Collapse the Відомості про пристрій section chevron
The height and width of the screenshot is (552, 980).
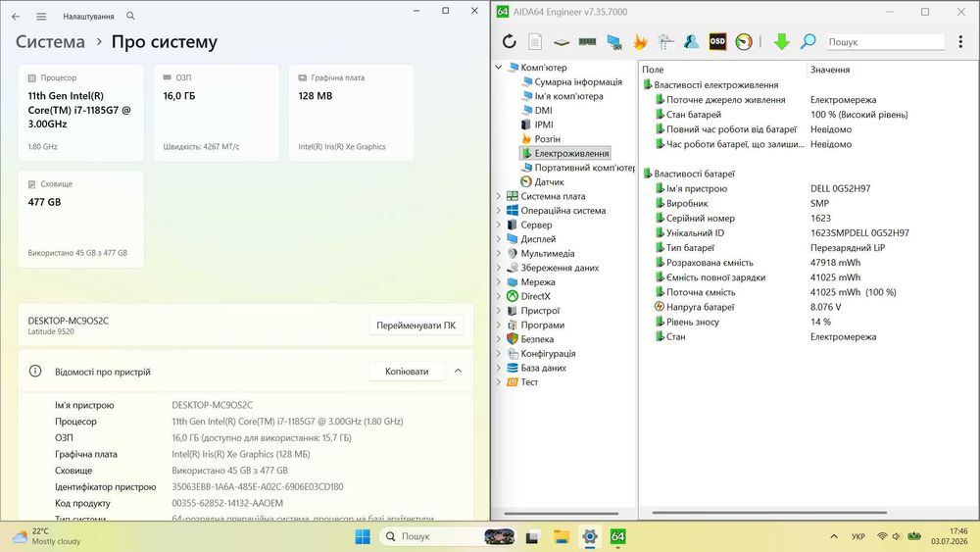point(458,372)
